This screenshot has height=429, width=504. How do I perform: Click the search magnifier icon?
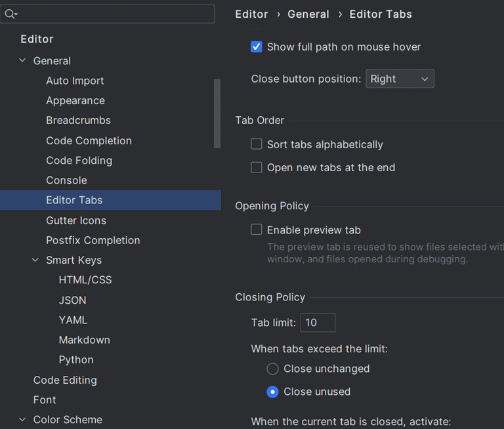[x=10, y=14]
